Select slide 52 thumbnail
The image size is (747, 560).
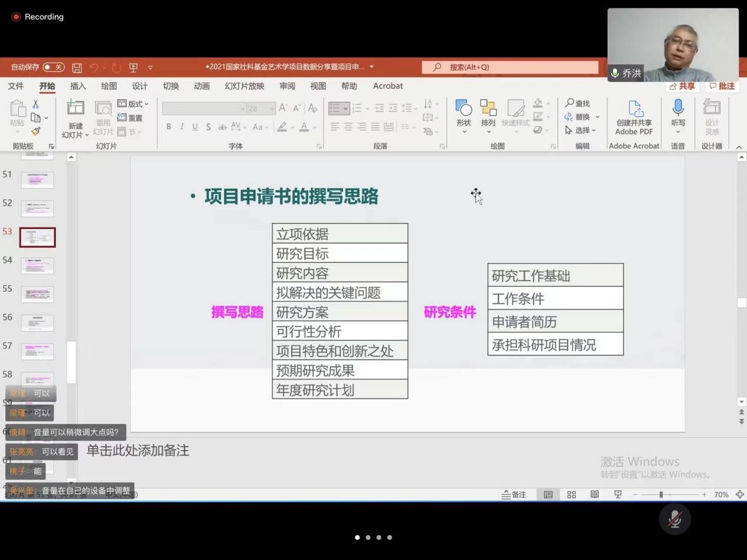(x=37, y=209)
